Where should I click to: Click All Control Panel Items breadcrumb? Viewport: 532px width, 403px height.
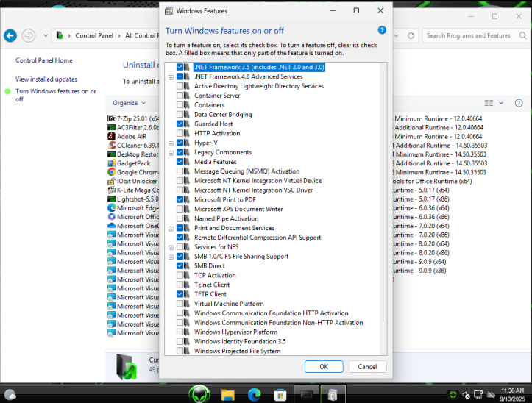(141, 35)
